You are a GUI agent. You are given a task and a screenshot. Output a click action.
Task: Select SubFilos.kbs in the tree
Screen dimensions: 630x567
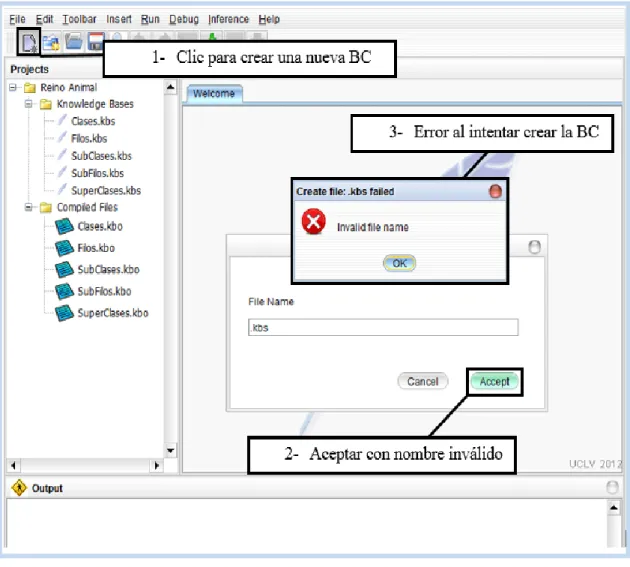[x=97, y=173]
